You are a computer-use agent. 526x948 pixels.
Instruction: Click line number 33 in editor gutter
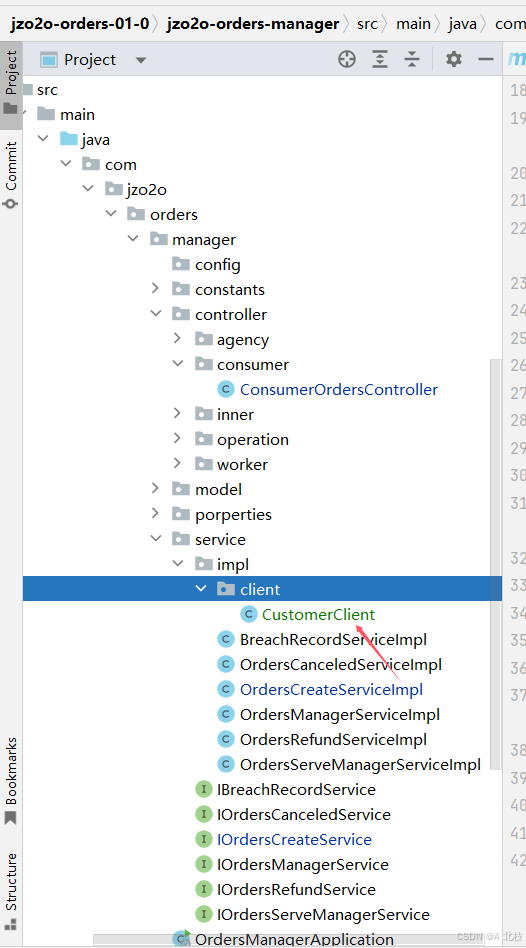(x=518, y=585)
